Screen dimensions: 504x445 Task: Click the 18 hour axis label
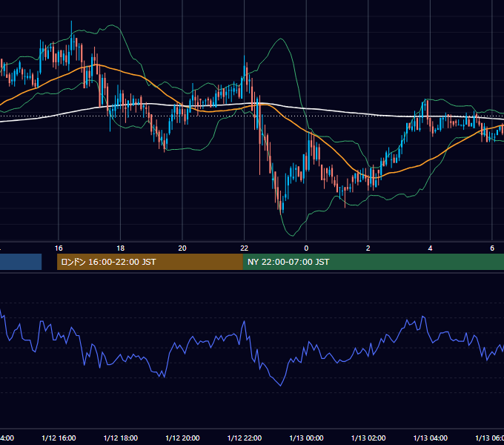121,248
